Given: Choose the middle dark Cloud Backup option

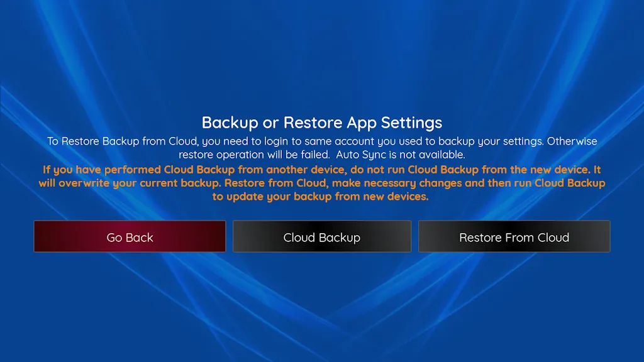Looking at the screenshot, I should (x=322, y=236).
